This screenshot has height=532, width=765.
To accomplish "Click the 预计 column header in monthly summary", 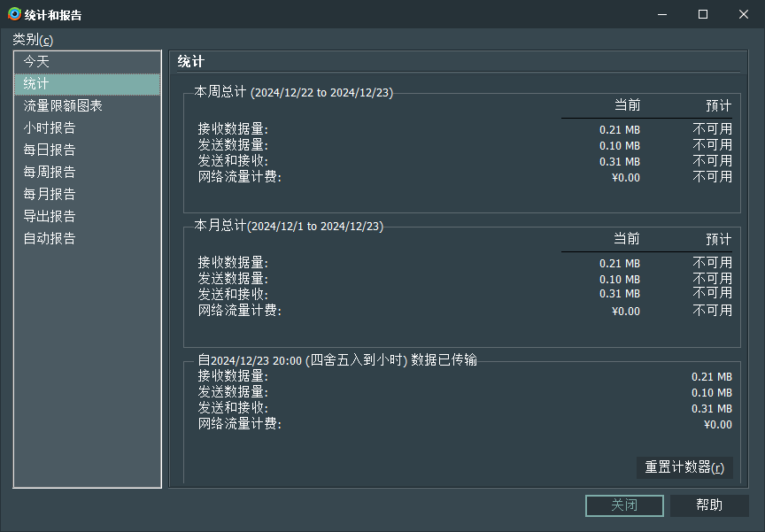I will 718,239.
